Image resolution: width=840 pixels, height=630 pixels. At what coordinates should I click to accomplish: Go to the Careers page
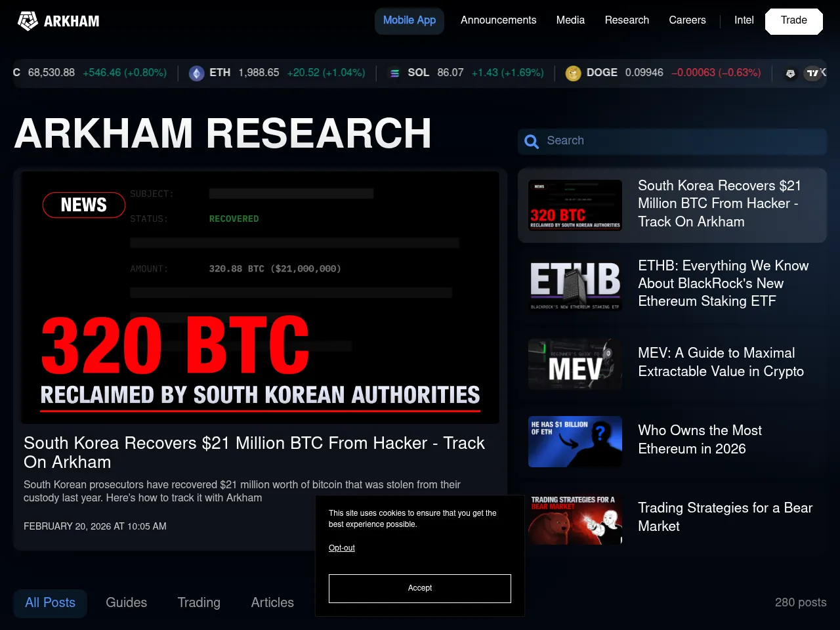pyautogui.click(x=687, y=20)
